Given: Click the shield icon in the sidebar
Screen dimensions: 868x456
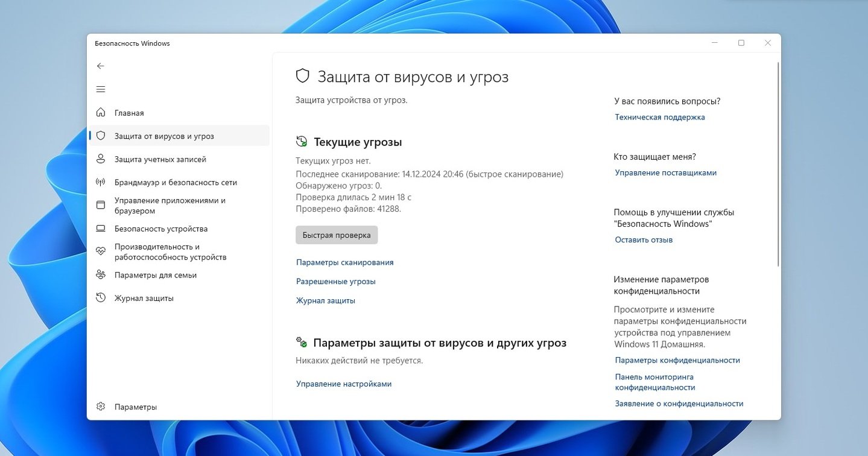Looking at the screenshot, I should pyautogui.click(x=101, y=136).
